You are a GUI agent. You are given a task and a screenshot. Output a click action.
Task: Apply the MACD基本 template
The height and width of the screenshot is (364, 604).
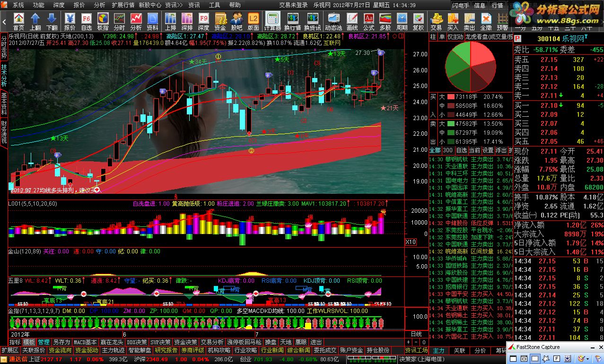coord(86,342)
